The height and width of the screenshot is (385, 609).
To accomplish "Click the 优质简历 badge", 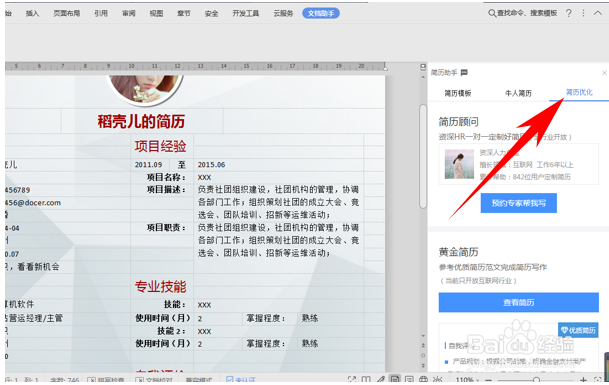I will coord(578,330).
